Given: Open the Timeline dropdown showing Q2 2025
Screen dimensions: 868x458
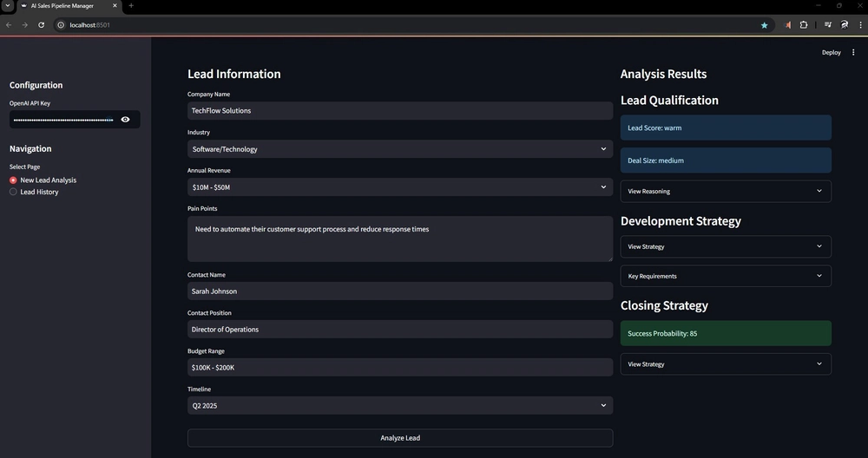Looking at the screenshot, I should tap(399, 405).
